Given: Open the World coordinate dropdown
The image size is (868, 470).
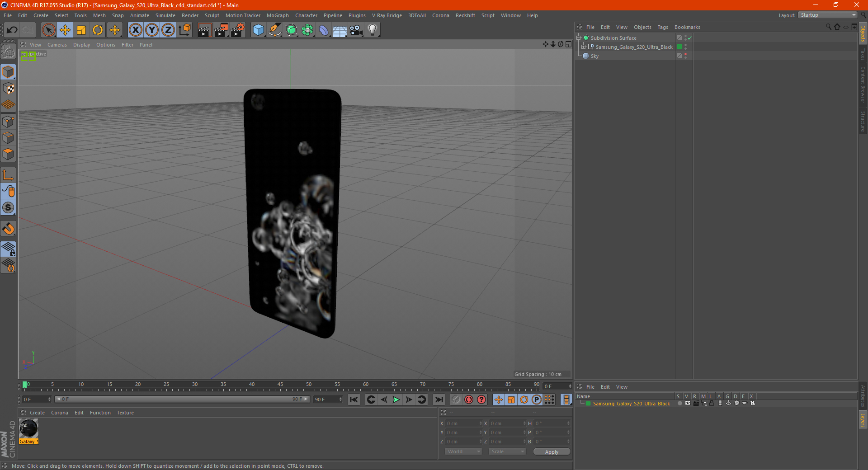Looking at the screenshot, I should 463,451.
